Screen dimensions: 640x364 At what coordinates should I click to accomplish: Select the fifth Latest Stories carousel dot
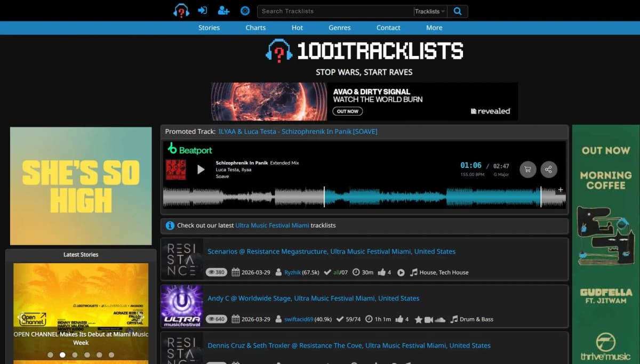point(99,354)
